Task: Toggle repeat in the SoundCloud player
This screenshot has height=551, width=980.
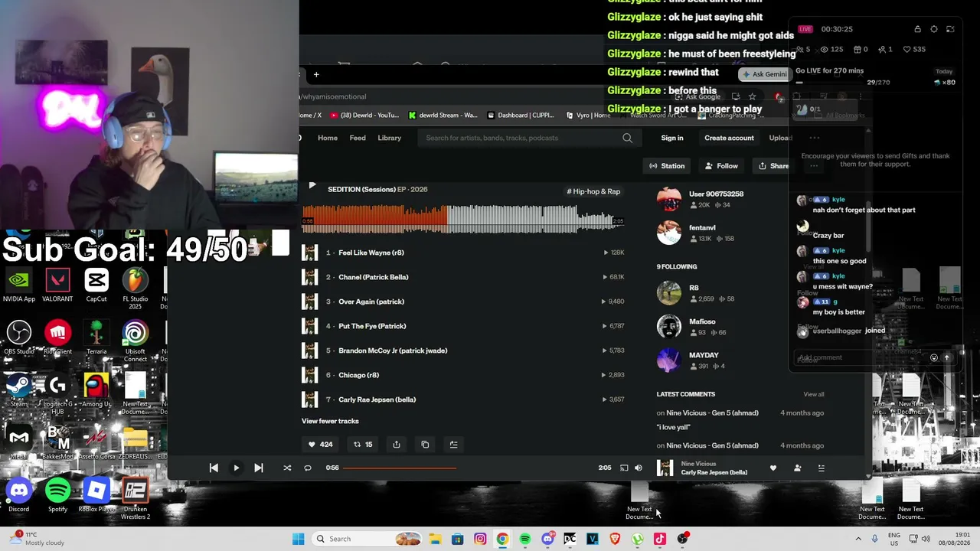Action: 308,468
